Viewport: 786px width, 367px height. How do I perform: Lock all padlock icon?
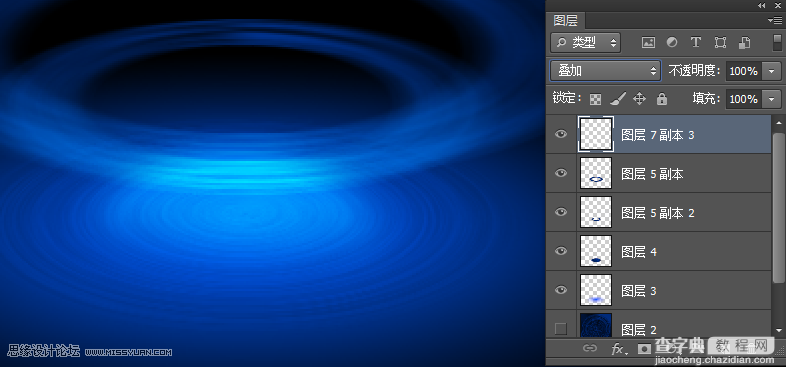662,99
